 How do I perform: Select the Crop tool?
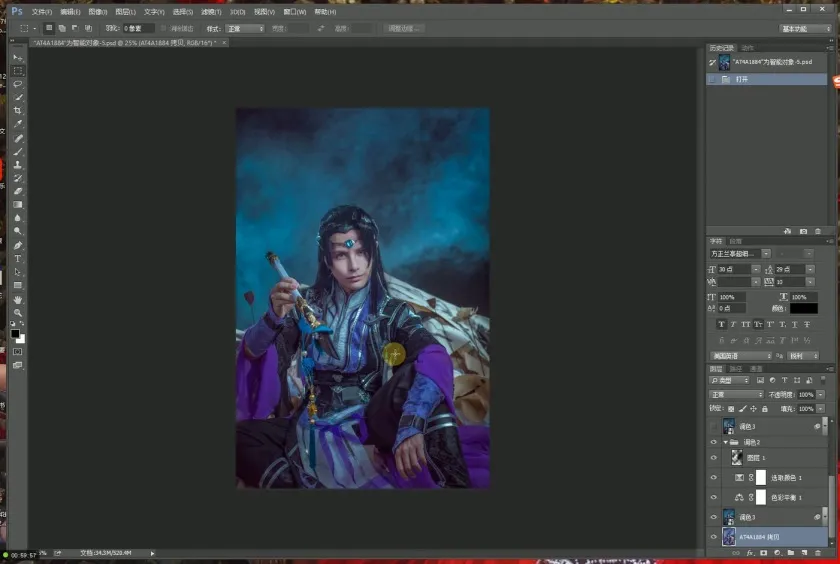[18, 111]
